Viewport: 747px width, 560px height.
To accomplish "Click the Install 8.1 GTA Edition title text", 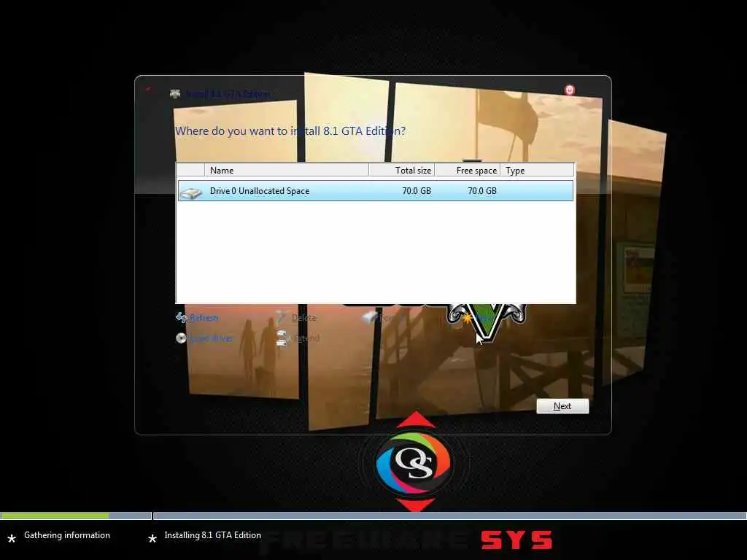I will [x=228, y=94].
